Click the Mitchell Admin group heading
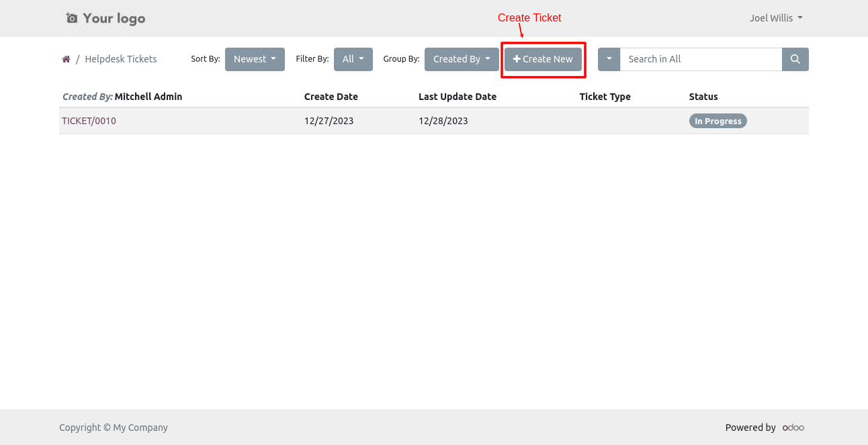 pos(148,97)
